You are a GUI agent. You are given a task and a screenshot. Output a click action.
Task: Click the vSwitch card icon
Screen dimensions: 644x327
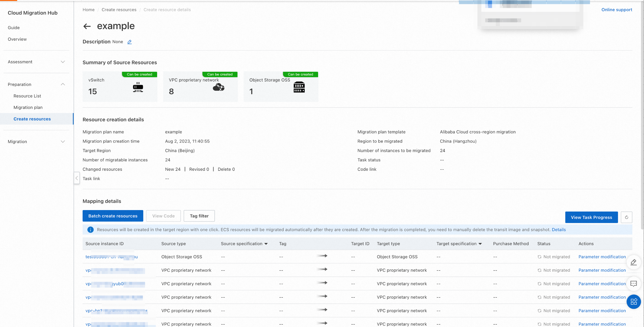(138, 87)
